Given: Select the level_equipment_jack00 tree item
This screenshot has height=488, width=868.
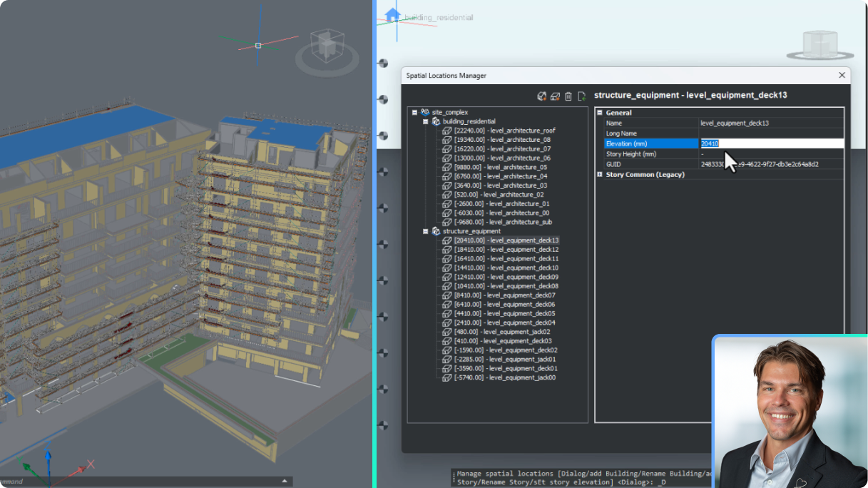Looking at the screenshot, I should [x=510, y=377].
